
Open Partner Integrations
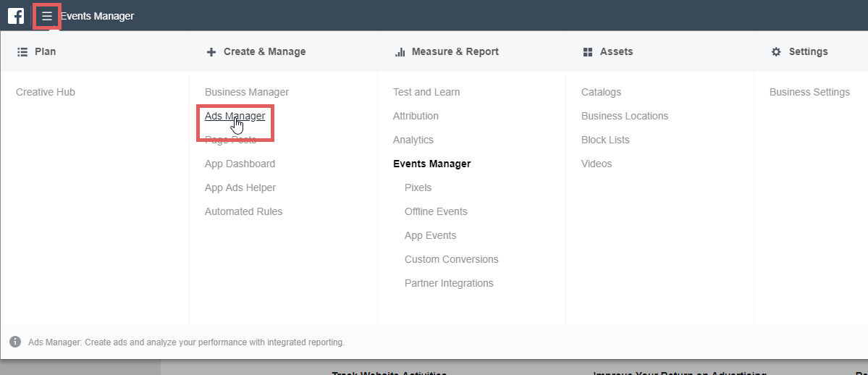pyautogui.click(x=449, y=283)
